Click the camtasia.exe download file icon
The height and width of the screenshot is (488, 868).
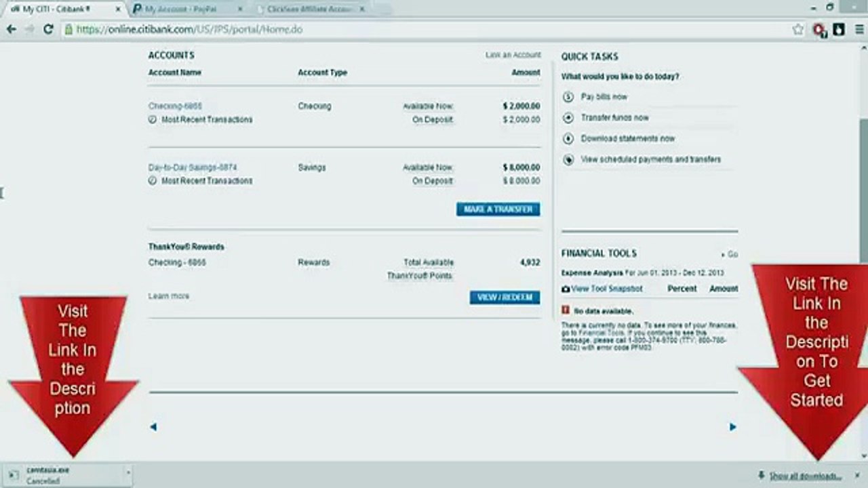coord(14,474)
